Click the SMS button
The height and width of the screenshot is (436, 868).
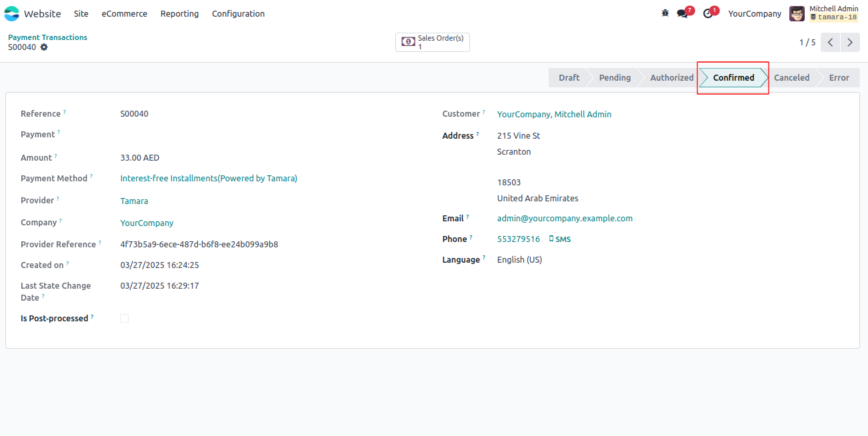click(x=560, y=239)
